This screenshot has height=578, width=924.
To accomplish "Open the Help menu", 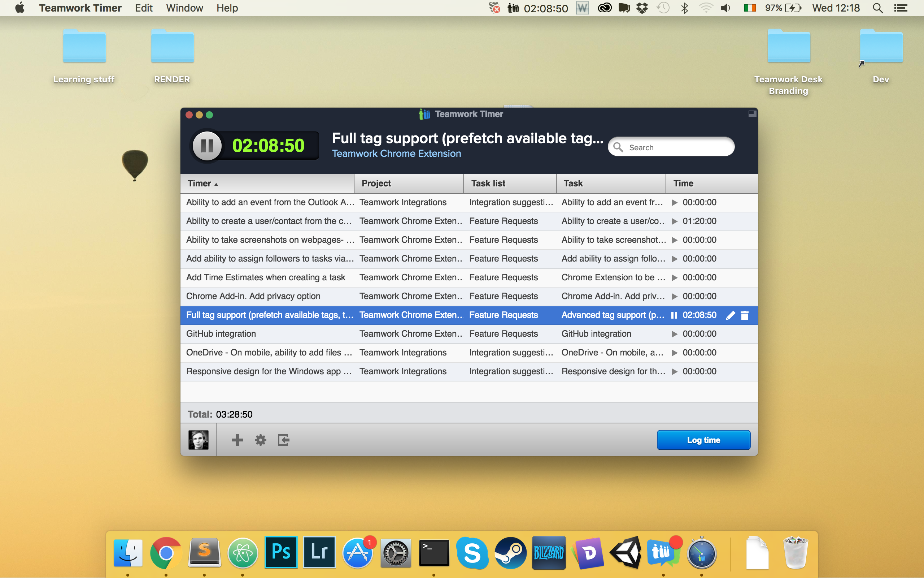I will pos(227,8).
